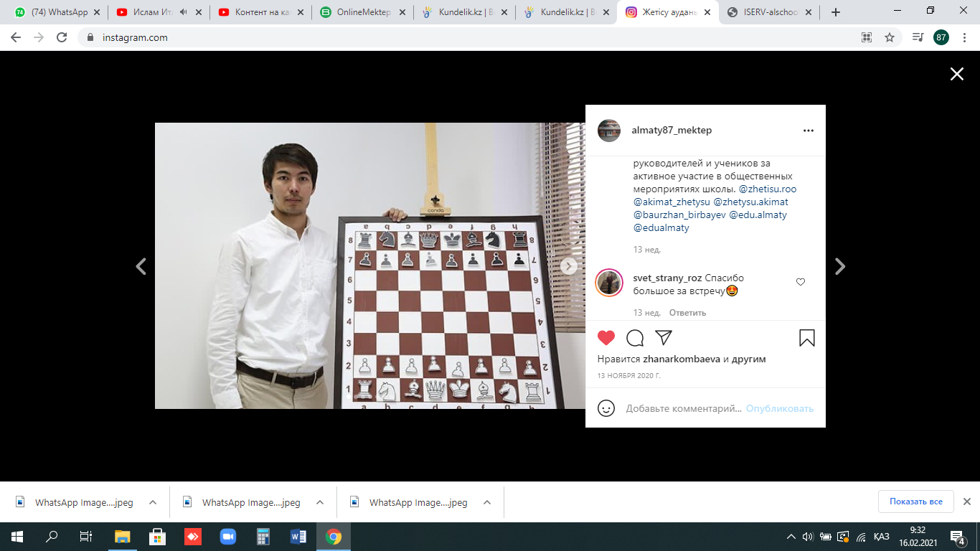Launch Zoom from the taskbar

point(228,537)
